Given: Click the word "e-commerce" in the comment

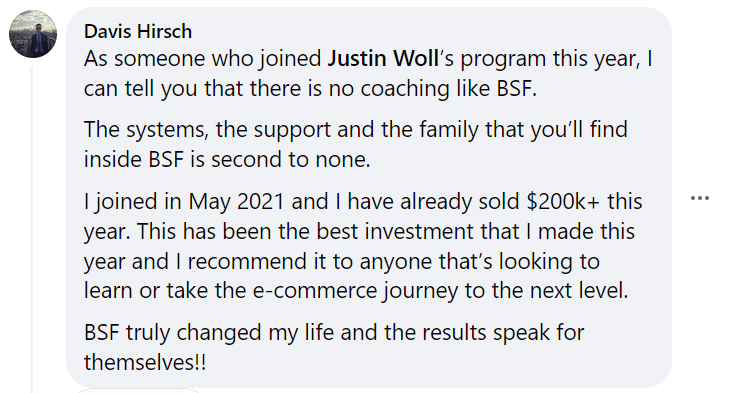Looking at the screenshot, I should pos(316,291).
